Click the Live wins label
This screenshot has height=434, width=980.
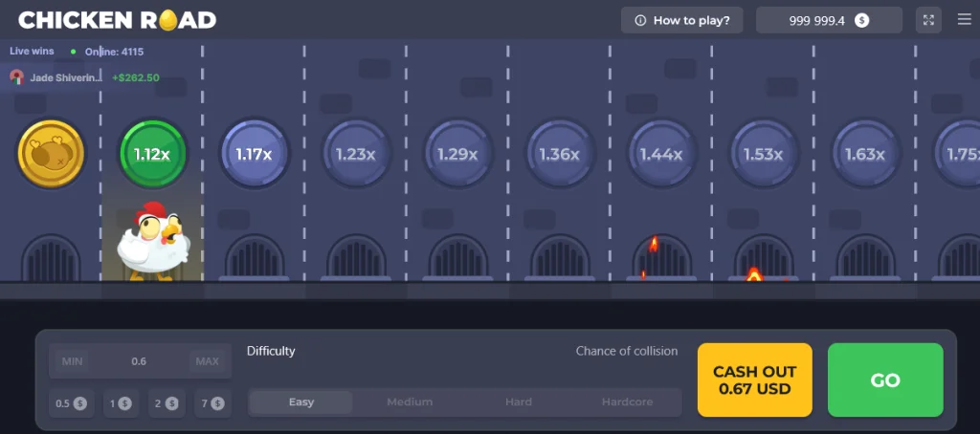[x=32, y=52]
